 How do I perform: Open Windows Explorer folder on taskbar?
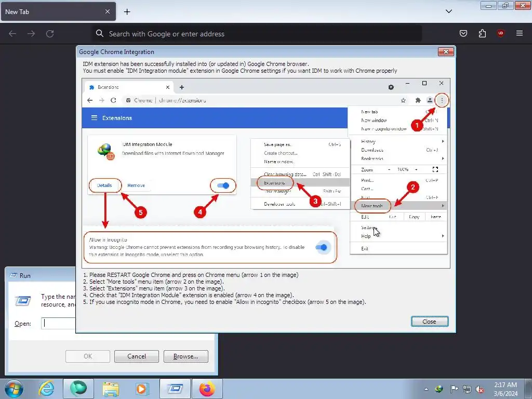tap(111, 389)
